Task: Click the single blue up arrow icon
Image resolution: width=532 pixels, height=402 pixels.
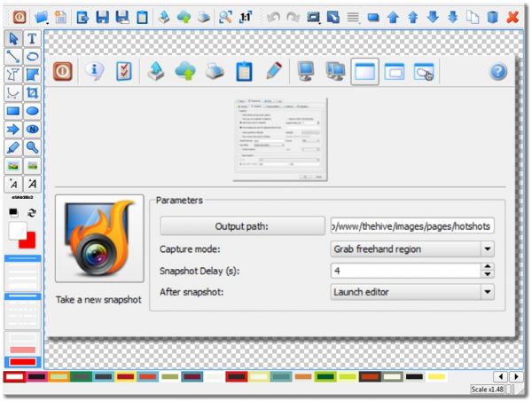Action: pyautogui.click(x=393, y=17)
